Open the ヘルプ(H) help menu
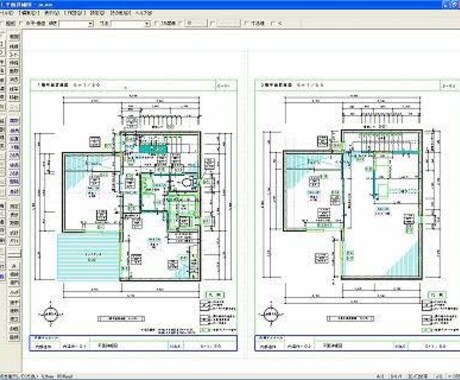 [143, 13]
